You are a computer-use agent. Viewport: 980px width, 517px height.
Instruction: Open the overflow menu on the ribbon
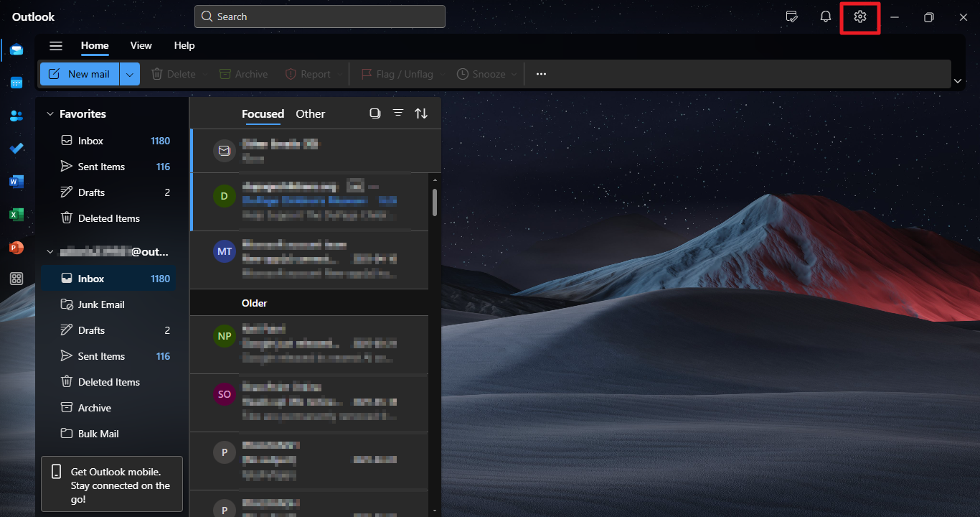tap(541, 73)
